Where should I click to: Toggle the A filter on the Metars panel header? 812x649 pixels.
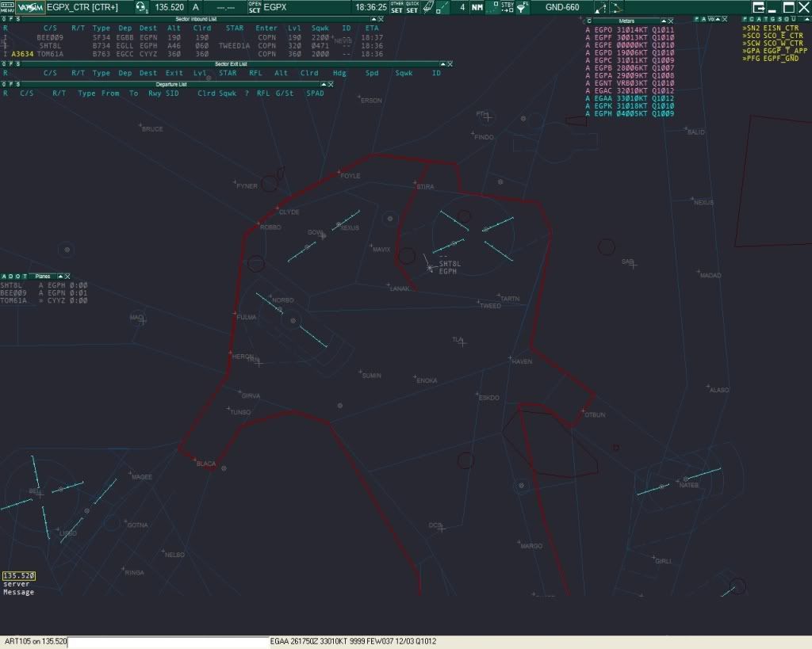[x=703, y=18]
